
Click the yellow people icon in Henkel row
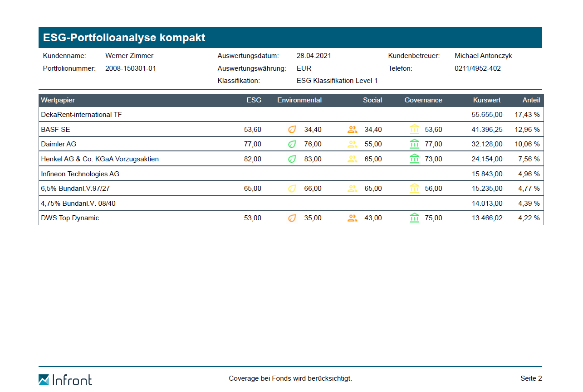352,159
